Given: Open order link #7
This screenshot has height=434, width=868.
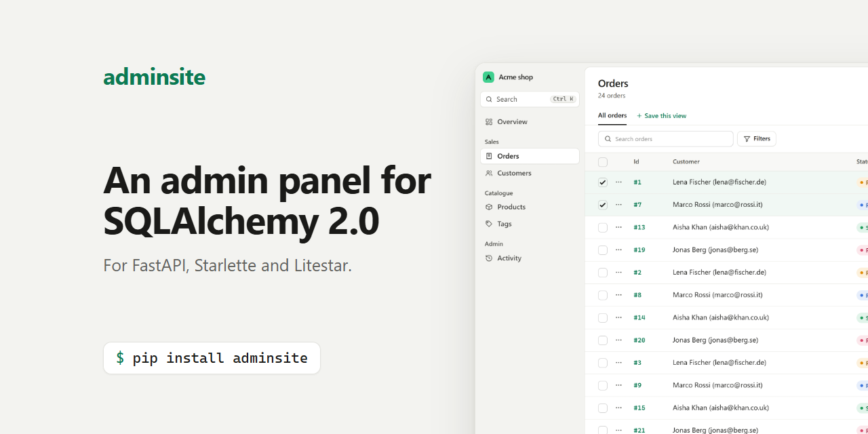Looking at the screenshot, I should pos(637,205).
